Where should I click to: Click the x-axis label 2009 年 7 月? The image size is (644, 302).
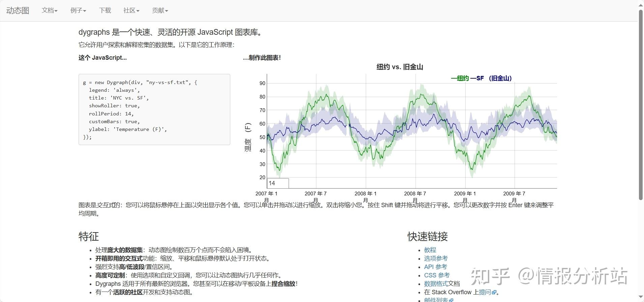pos(514,197)
